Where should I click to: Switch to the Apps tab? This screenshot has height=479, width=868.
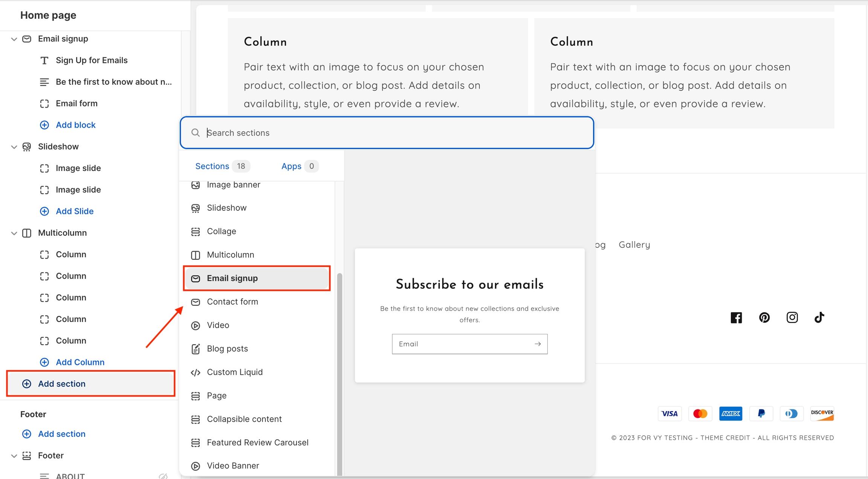pyautogui.click(x=291, y=166)
